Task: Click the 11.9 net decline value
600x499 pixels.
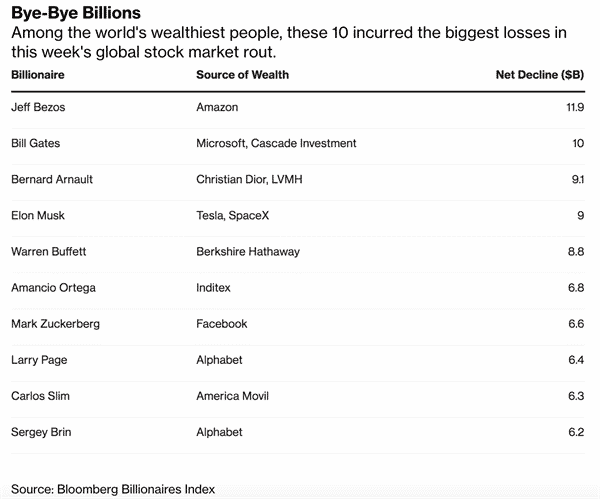Action: click(x=575, y=107)
